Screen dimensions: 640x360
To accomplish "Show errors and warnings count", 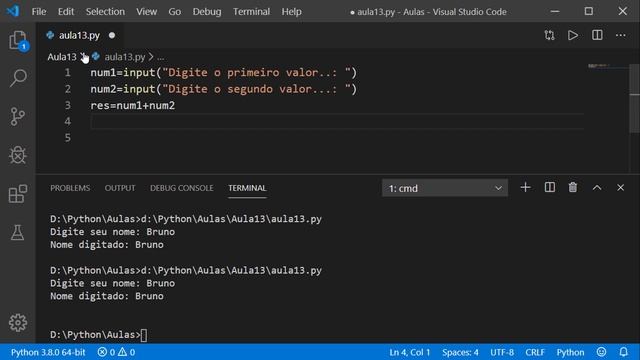I will [x=116, y=352].
